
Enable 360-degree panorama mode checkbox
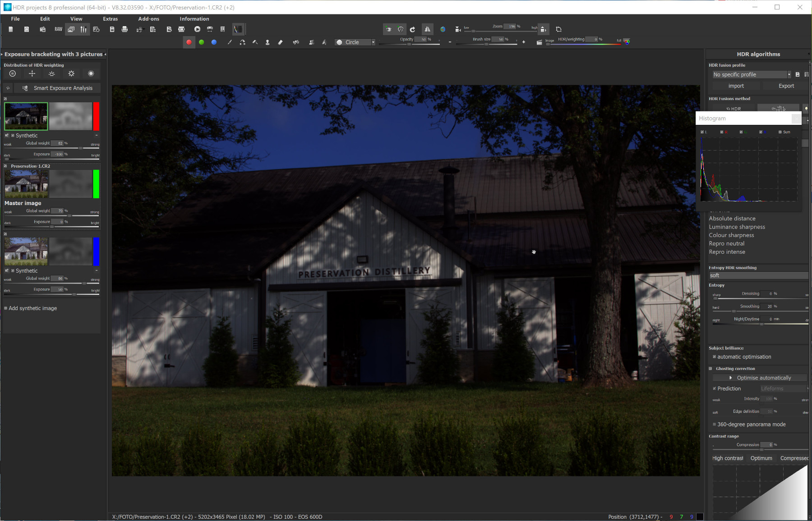(715, 425)
